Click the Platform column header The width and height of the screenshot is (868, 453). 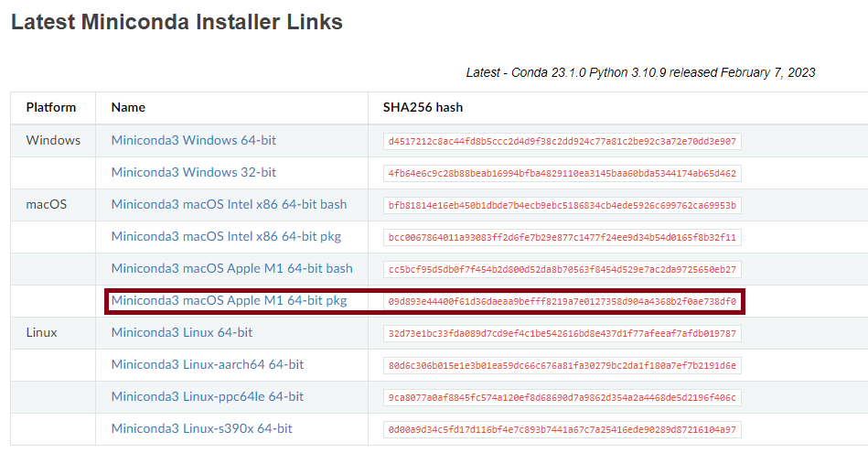click(x=51, y=107)
